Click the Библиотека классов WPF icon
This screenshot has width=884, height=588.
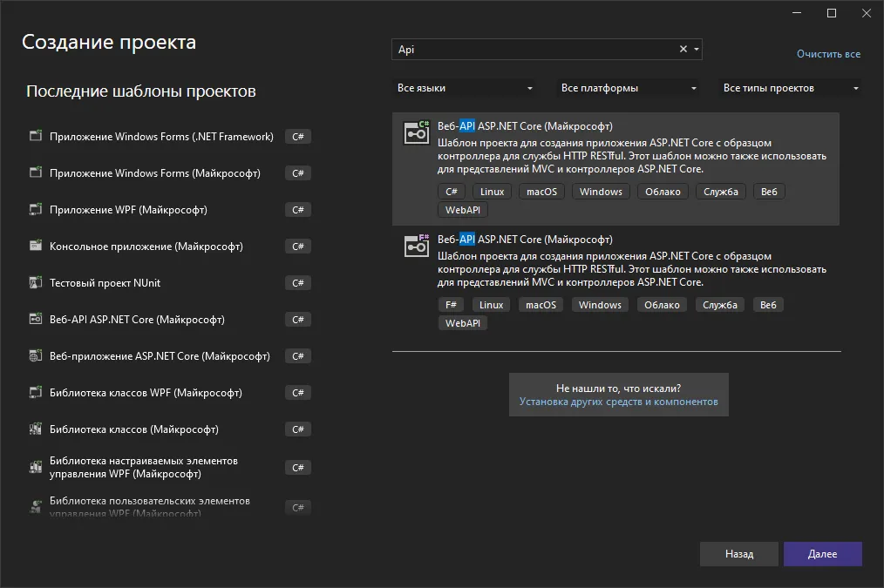tap(36, 392)
